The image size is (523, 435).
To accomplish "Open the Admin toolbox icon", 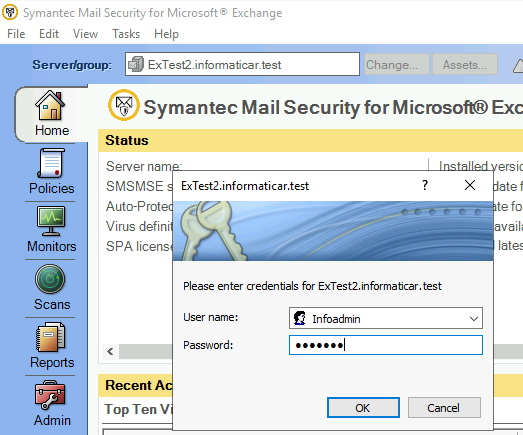I will [x=50, y=395].
